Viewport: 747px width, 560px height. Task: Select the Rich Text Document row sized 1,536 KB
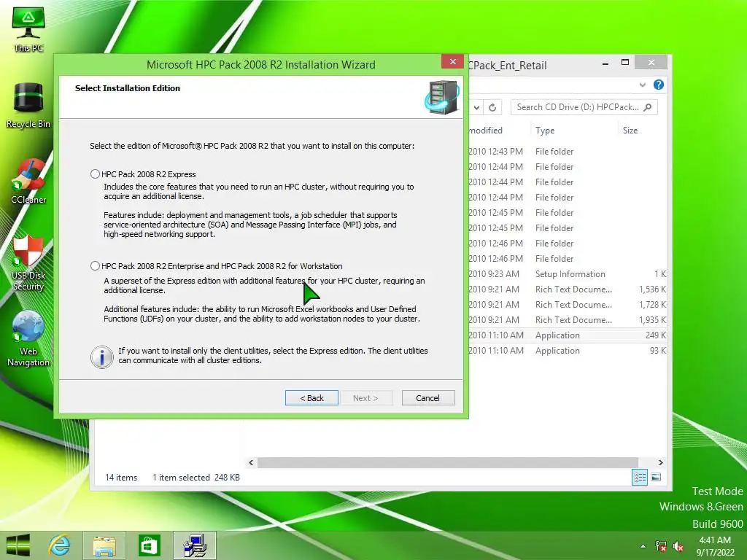click(x=567, y=289)
